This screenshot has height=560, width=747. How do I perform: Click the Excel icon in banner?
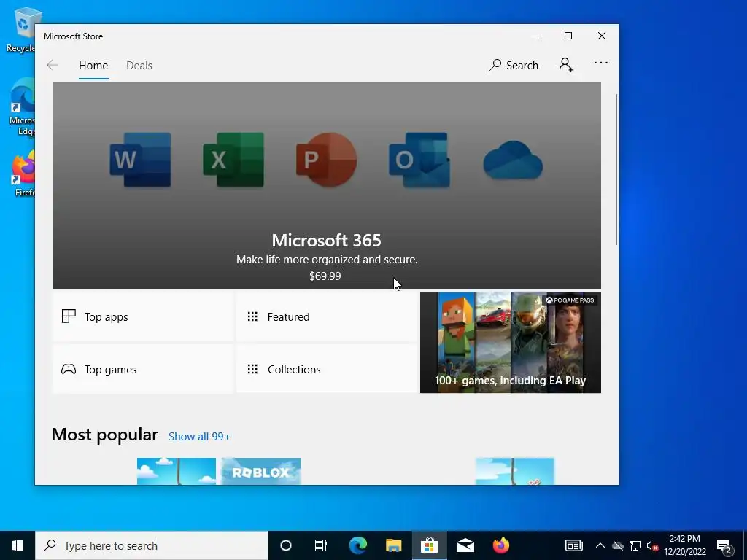(233, 160)
